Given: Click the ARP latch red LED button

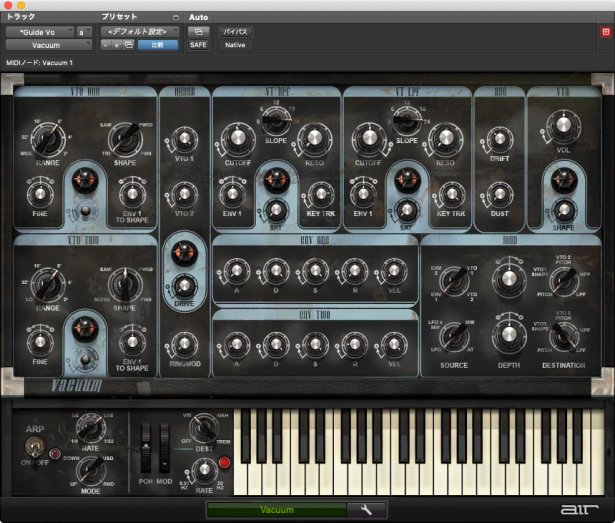Looking at the screenshot, I should (x=55, y=454).
